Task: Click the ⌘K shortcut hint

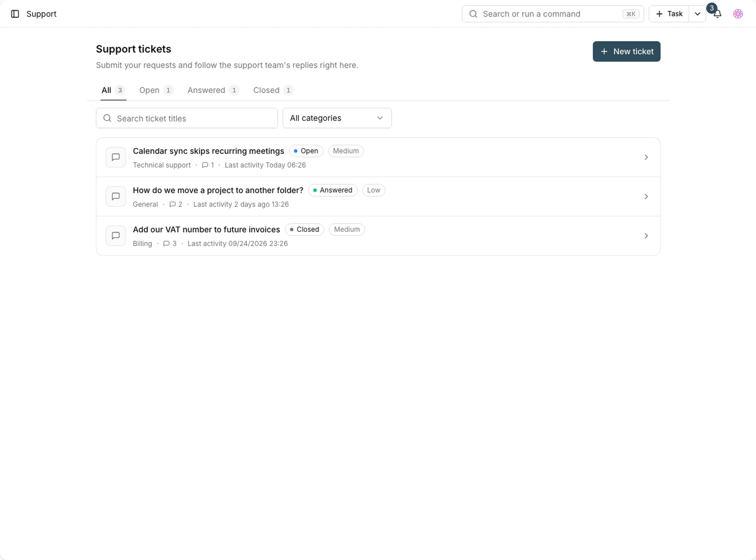Action: tap(631, 14)
